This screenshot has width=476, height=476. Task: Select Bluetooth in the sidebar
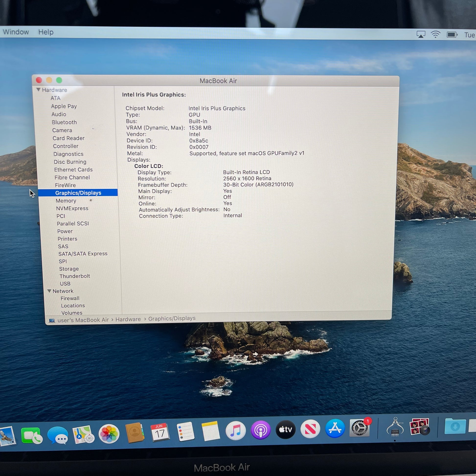tap(64, 122)
